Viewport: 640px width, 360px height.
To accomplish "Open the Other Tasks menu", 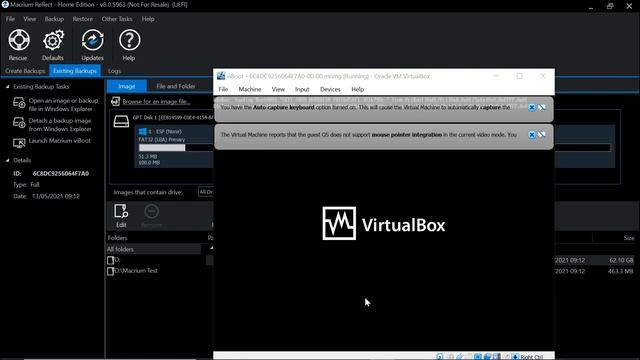I will pos(117,19).
